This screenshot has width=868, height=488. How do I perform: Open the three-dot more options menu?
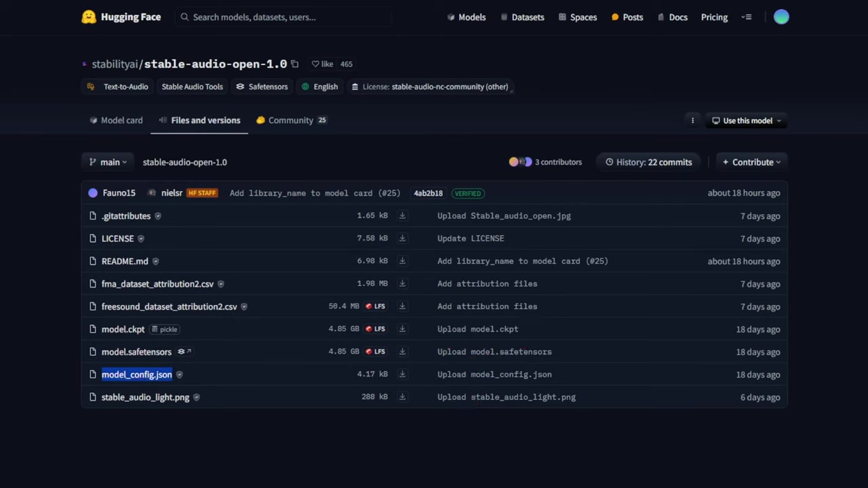(x=692, y=121)
